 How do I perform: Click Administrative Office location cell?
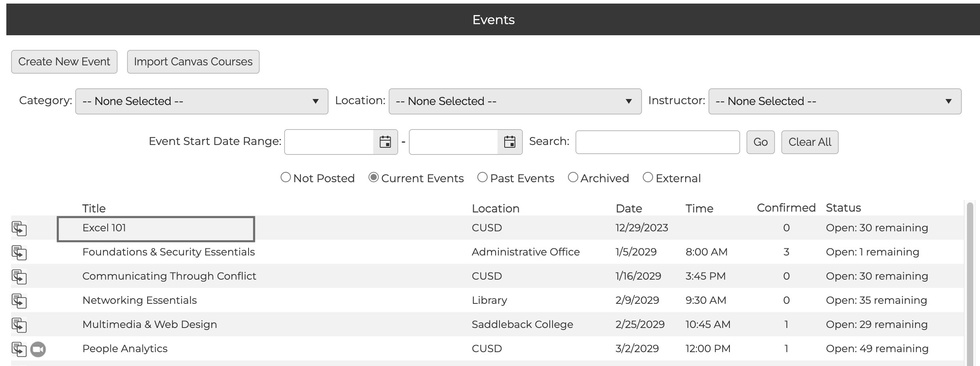pos(526,252)
